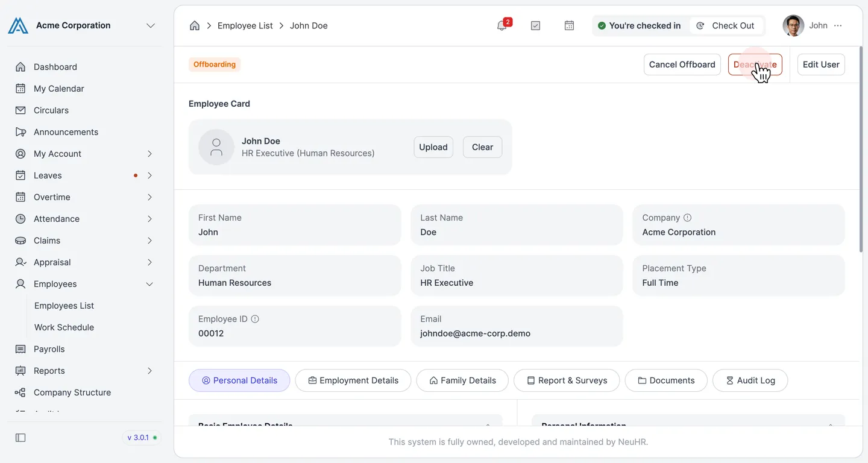Open the tasks checkbox icon in header
This screenshot has height=463, width=868.
click(x=535, y=25)
